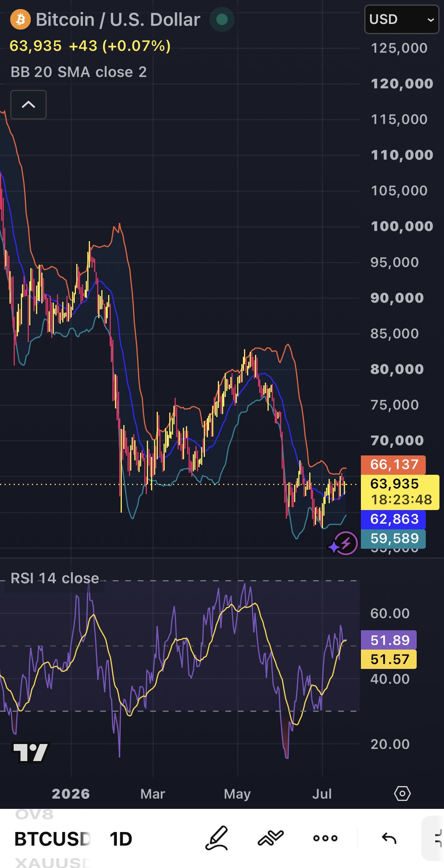Tap the green market status dot
The width and height of the screenshot is (444, 868).
pyautogui.click(x=222, y=19)
